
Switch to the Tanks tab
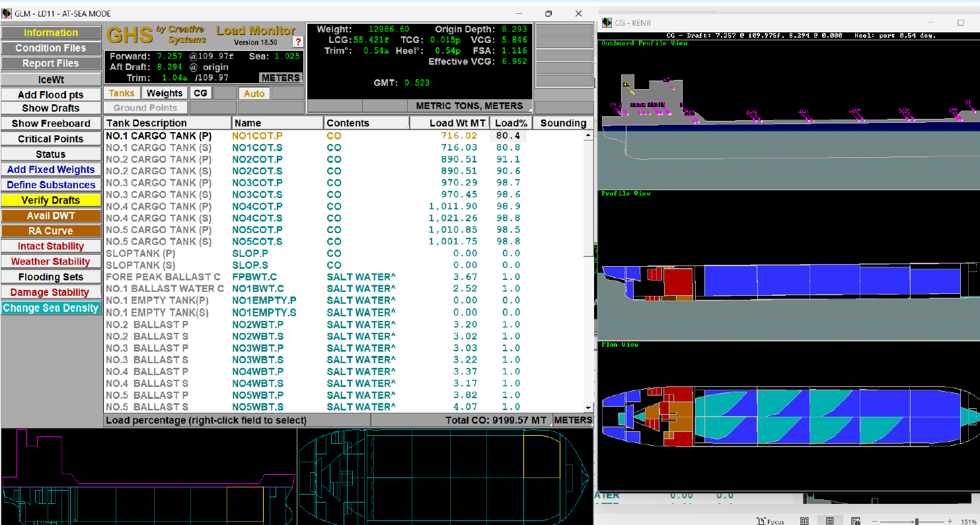pyautogui.click(x=122, y=93)
